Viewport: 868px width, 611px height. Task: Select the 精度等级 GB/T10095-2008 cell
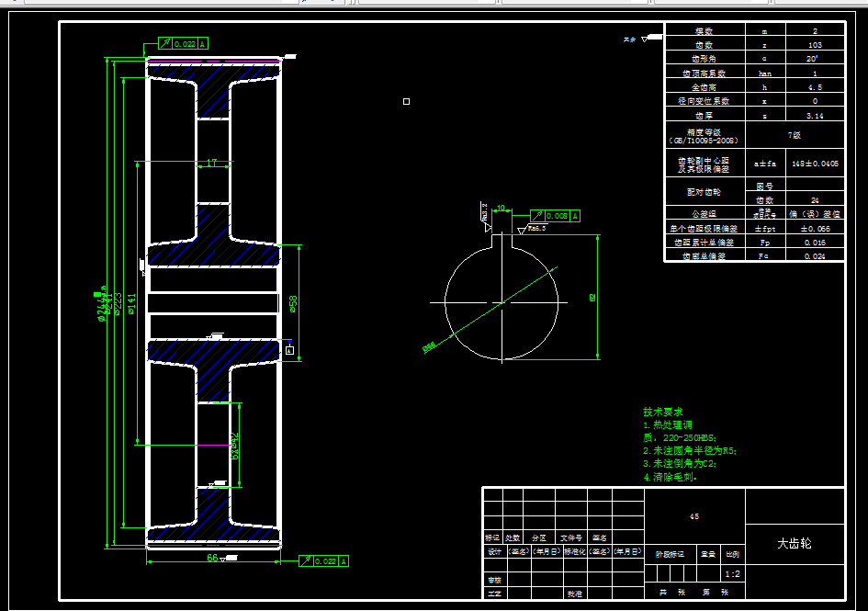click(x=705, y=136)
